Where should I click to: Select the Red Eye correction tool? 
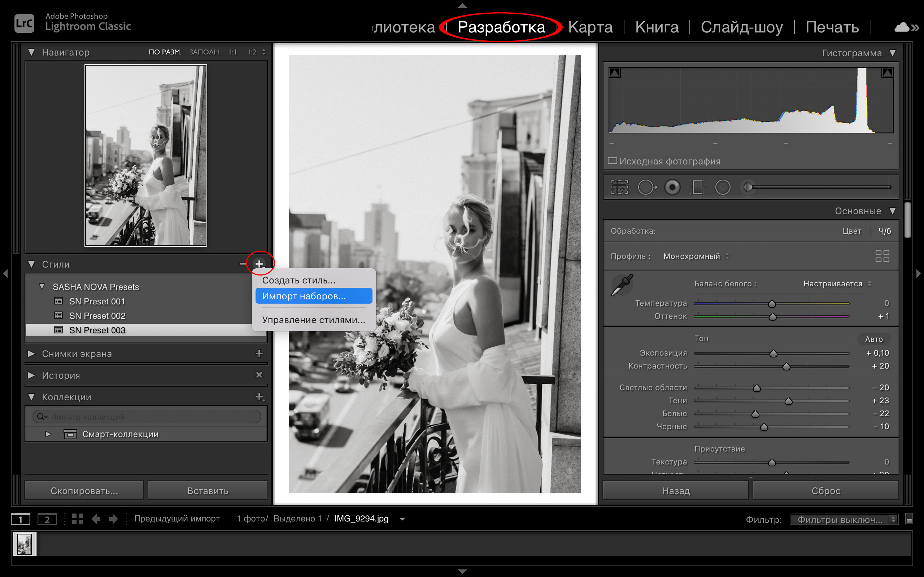[x=672, y=188]
